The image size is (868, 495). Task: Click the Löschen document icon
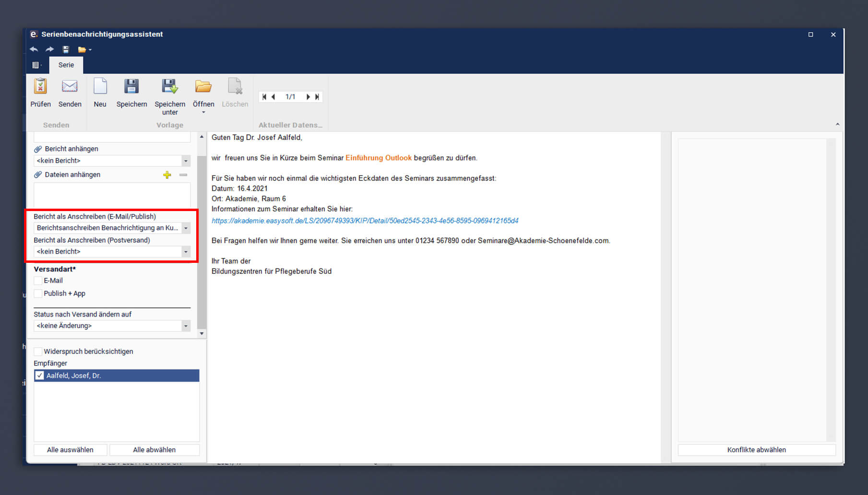[235, 86]
